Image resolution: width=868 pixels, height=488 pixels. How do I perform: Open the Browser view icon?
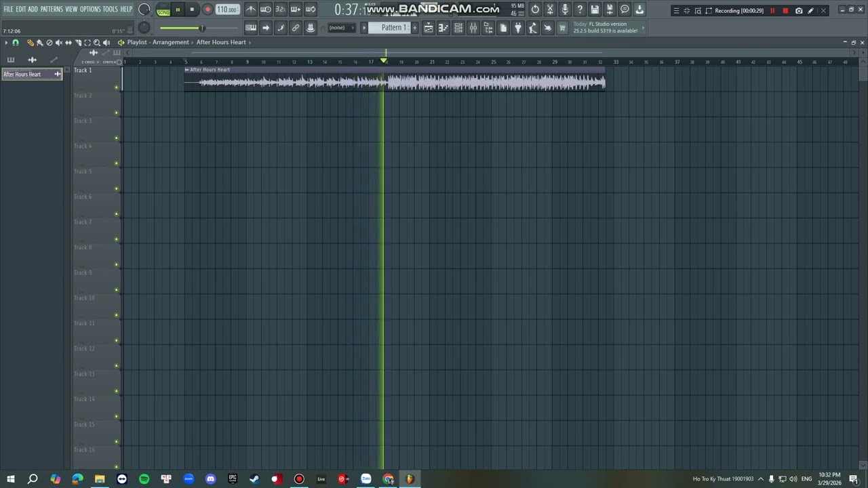tap(488, 28)
